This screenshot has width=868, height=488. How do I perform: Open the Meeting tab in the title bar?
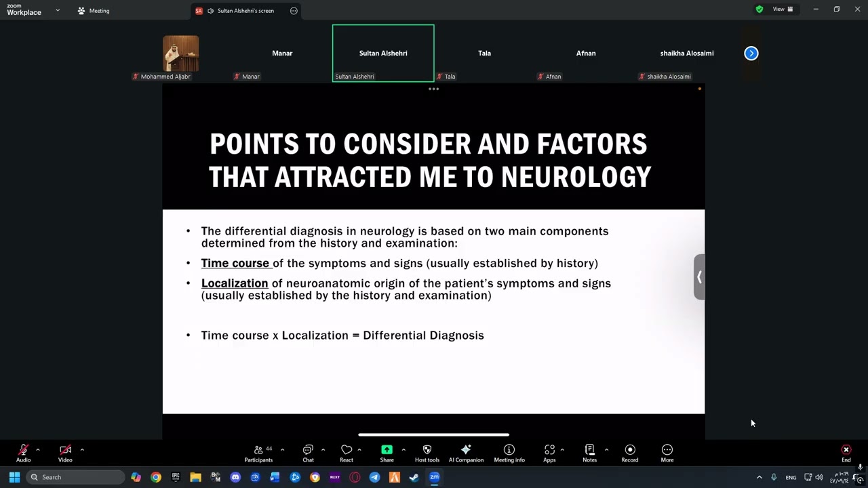tap(94, 11)
